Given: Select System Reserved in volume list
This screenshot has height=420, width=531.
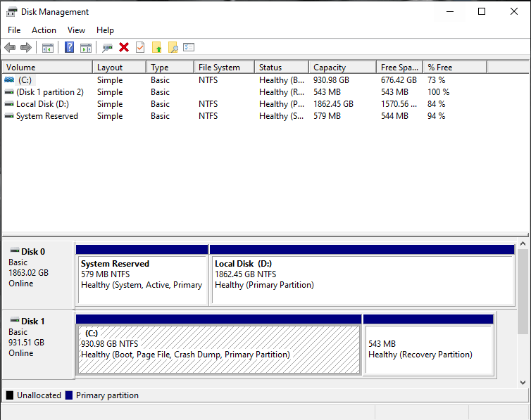Looking at the screenshot, I should tap(47, 116).
